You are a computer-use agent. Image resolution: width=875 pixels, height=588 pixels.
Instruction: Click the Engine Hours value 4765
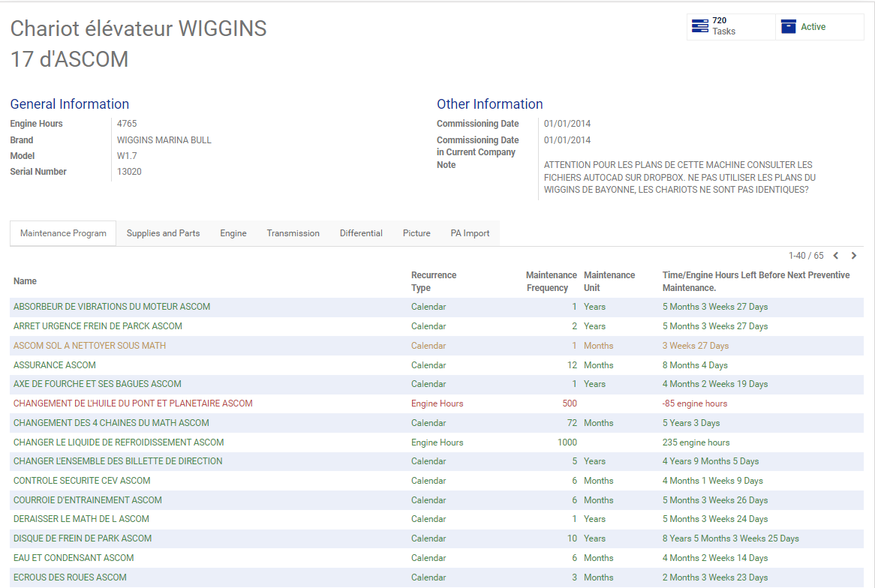pos(127,124)
